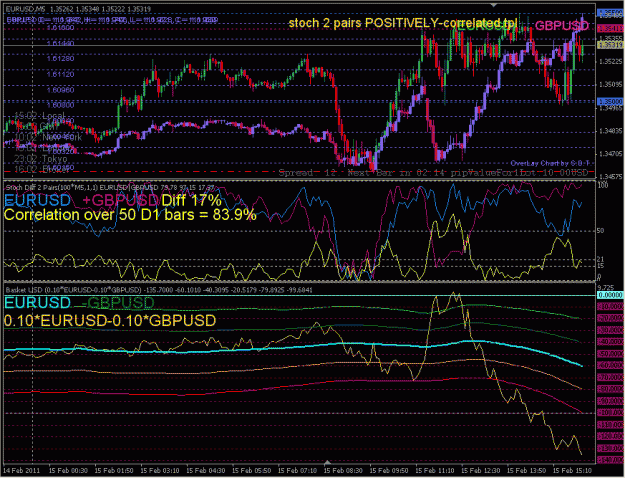Click the '15:02 Local' time label
Screen dimensions: 625x478
click(39, 116)
